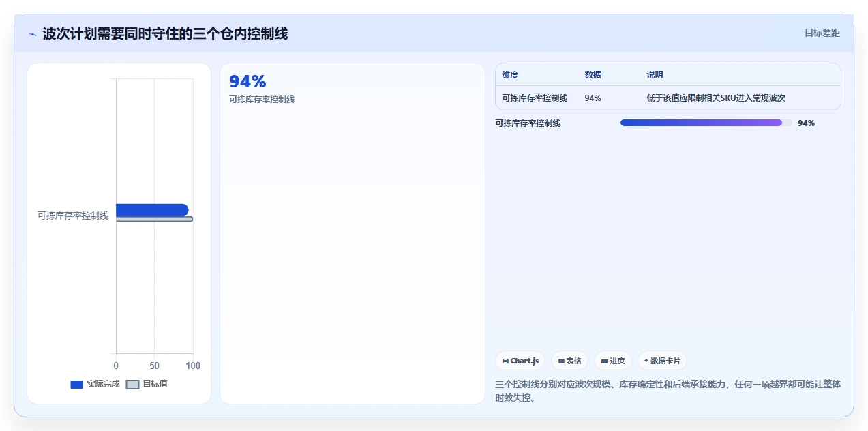The image size is (868, 431).
Task: Click the 50 tick on chart axis
Action: [154, 366]
